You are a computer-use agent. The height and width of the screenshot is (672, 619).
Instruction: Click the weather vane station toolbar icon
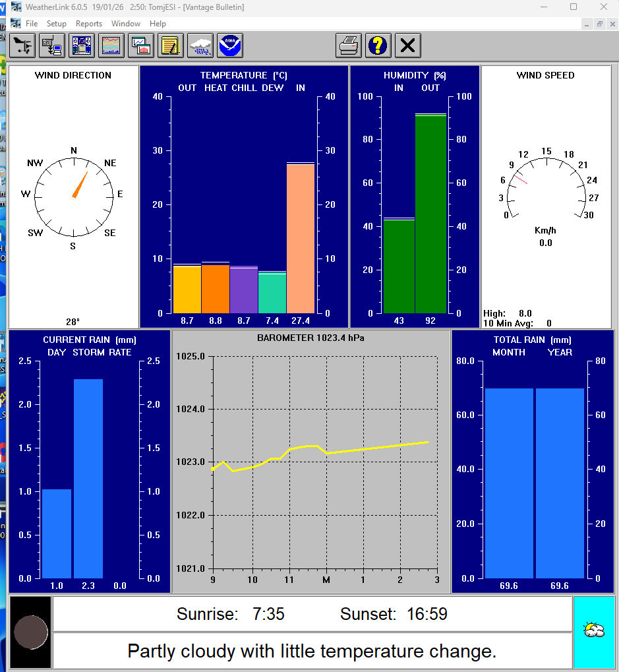point(22,46)
